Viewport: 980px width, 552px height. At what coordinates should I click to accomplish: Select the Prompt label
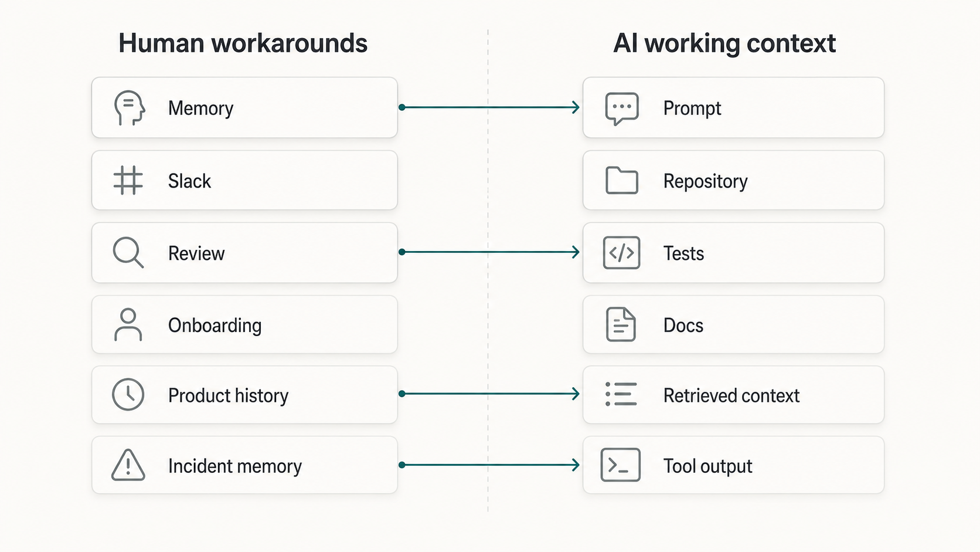click(x=692, y=109)
